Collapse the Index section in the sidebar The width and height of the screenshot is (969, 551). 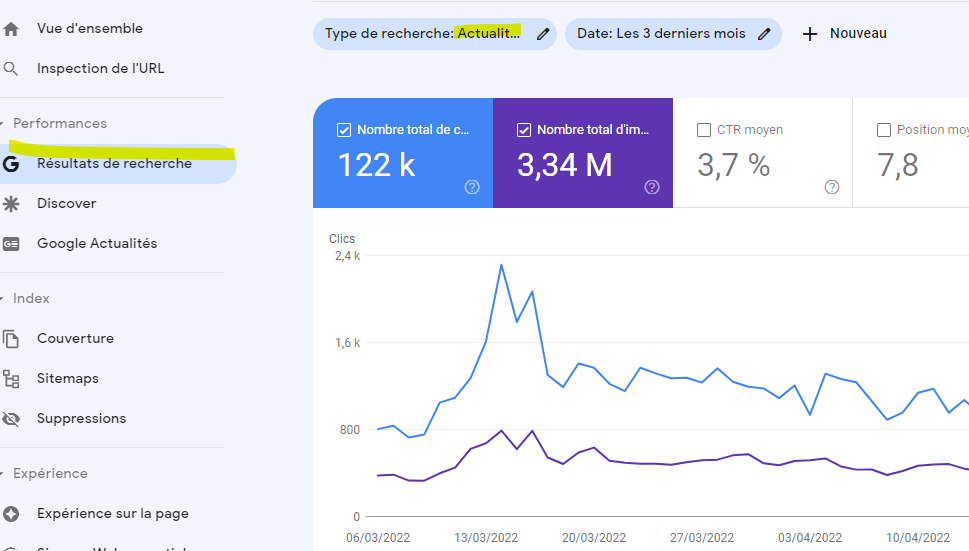[x=3, y=299]
